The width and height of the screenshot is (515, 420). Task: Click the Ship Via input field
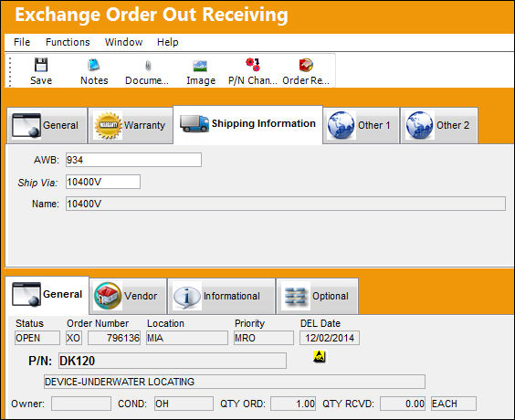pos(103,182)
